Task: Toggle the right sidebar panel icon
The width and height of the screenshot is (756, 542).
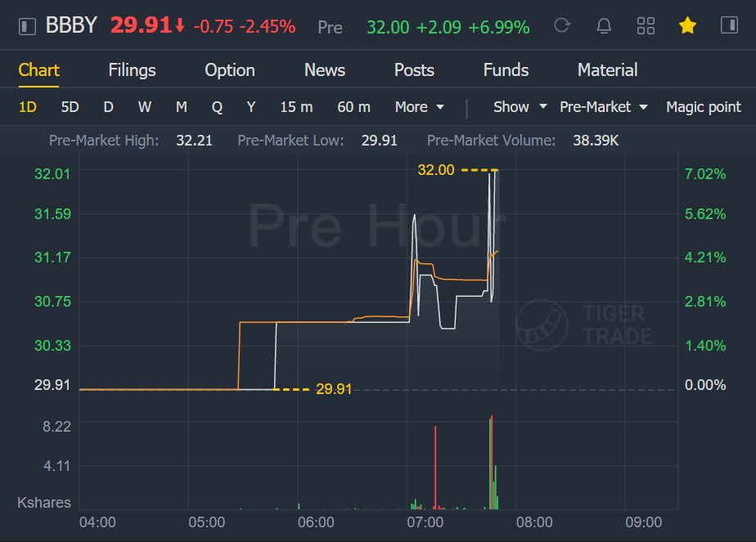Action: coord(729,25)
